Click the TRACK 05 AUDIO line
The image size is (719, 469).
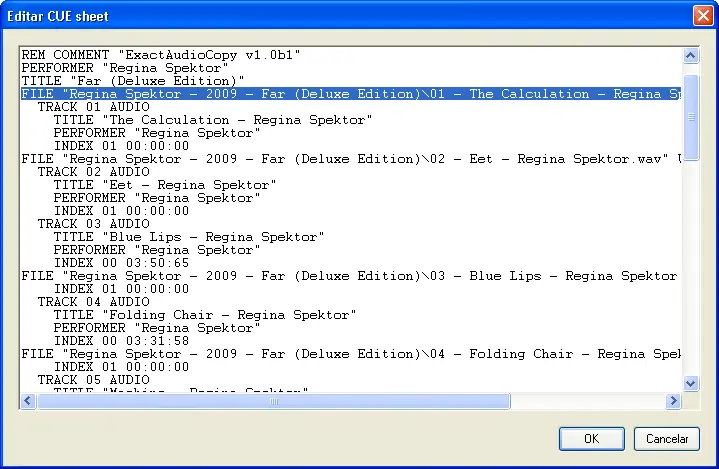[94, 380]
